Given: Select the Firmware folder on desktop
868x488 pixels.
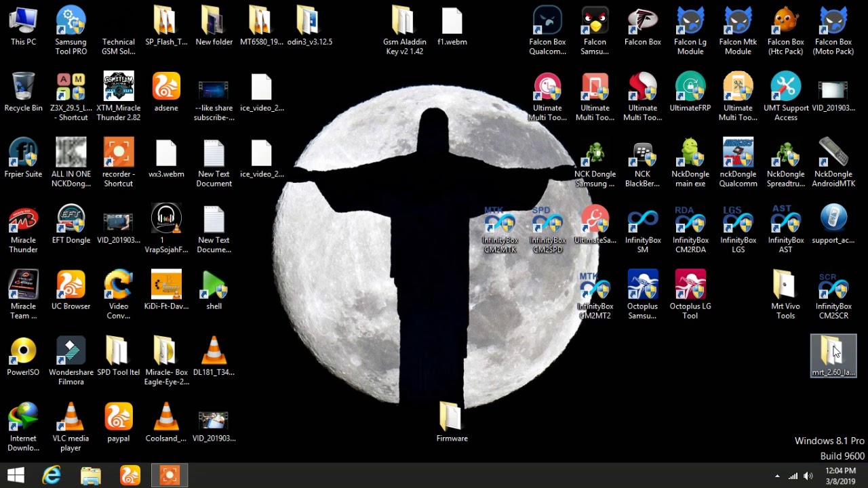Looking at the screenshot, I should click(x=452, y=422).
